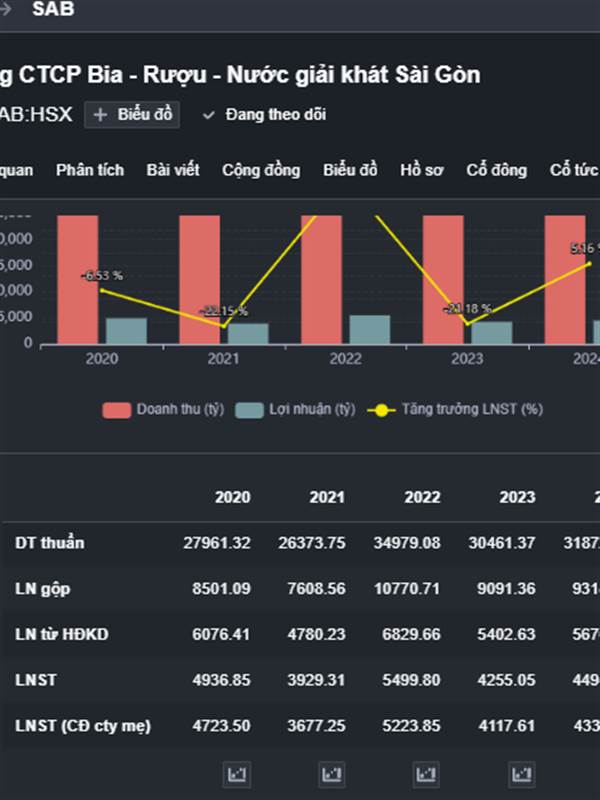Click parent-company LNST value 4723.50
Screen dimensions: 600x800
221,726
